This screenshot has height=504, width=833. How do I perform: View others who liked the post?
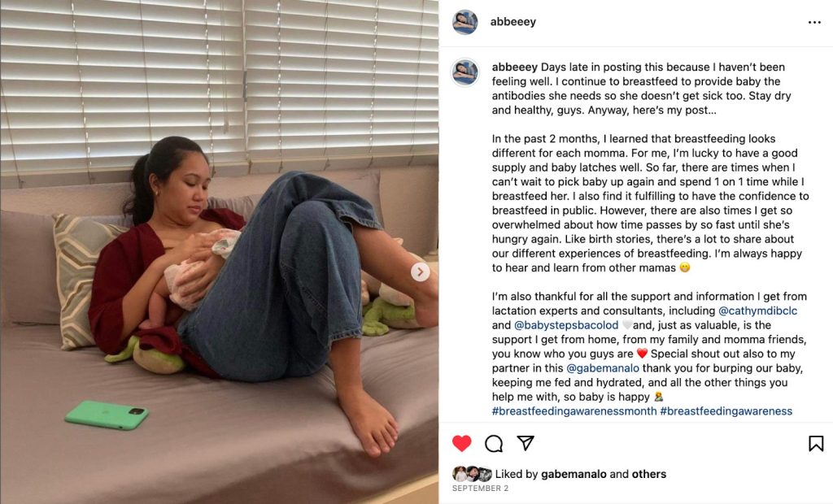point(648,474)
